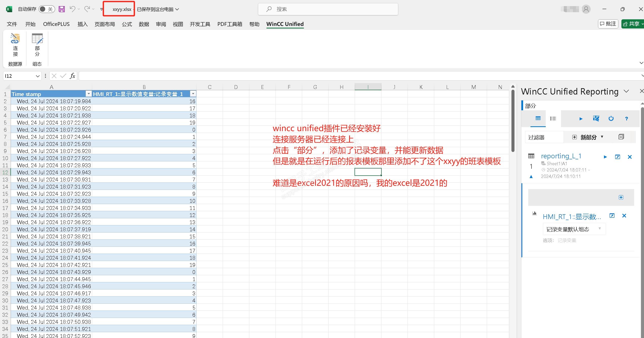Delete the reporting_L_1 segment with X
Image resolution: width=644 pixels, height=338 pixels.
click(630, 157)
